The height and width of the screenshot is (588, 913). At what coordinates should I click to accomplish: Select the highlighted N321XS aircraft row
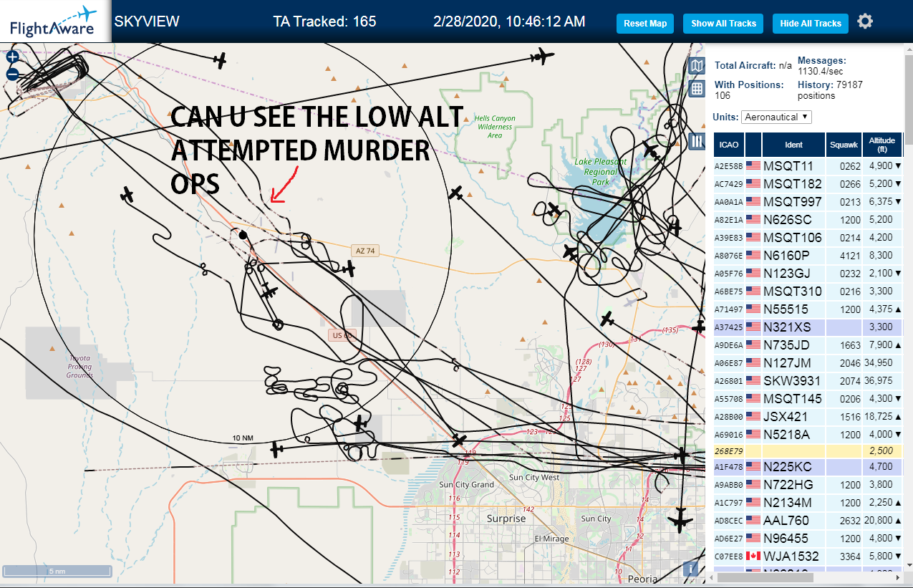(808, 327)
